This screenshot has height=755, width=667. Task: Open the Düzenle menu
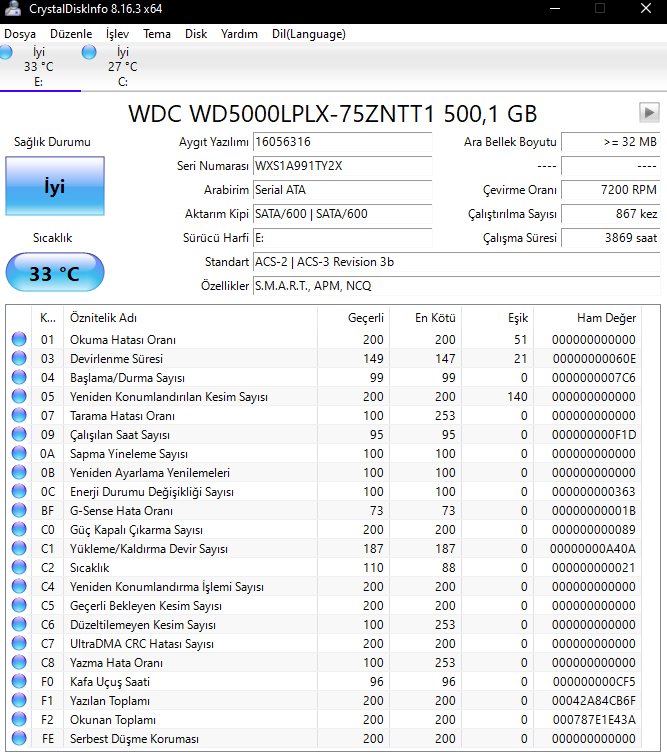(x=71, y=34)
